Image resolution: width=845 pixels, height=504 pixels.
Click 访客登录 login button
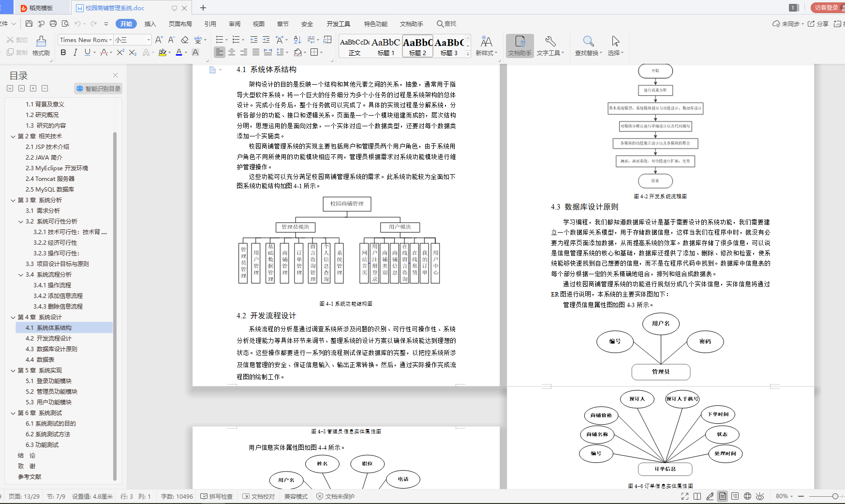coord(827,7)
